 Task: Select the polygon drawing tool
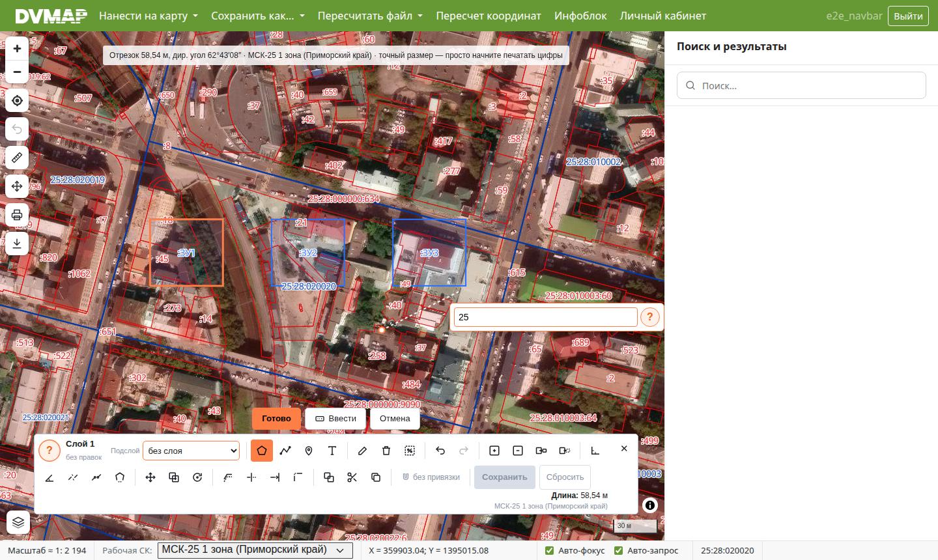262,451
